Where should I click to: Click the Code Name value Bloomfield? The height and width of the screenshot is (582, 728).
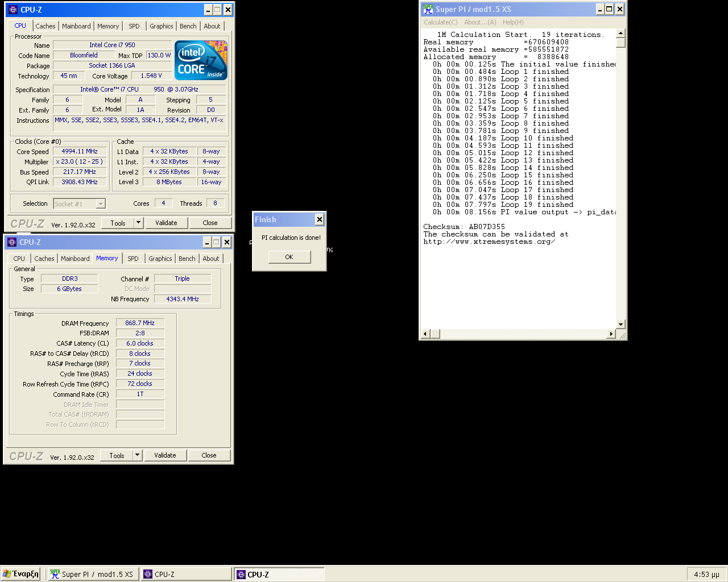(x=84, y=55)
